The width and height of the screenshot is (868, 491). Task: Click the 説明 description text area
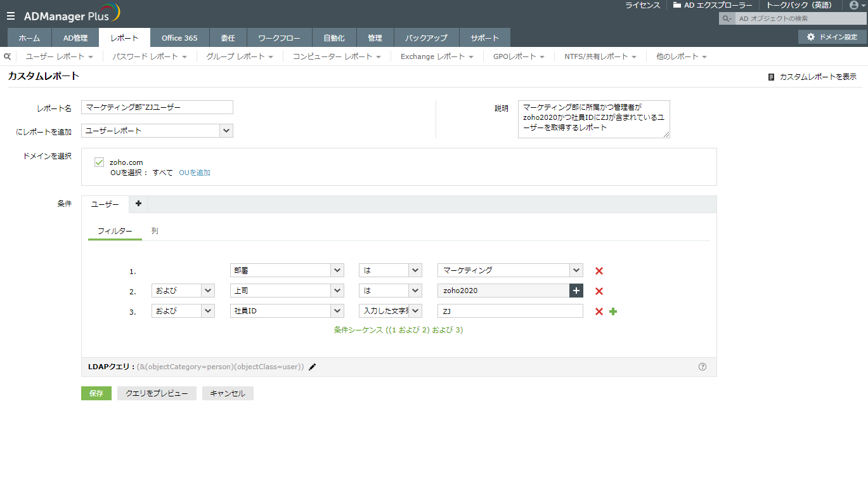click(594, 119)
